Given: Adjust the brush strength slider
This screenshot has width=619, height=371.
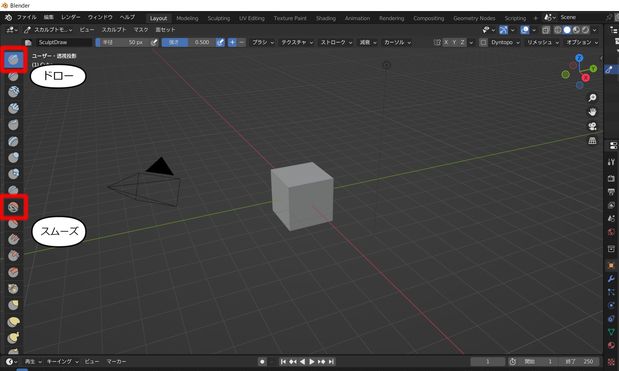Looking at the screenshot, I should (x=188, y=42).
